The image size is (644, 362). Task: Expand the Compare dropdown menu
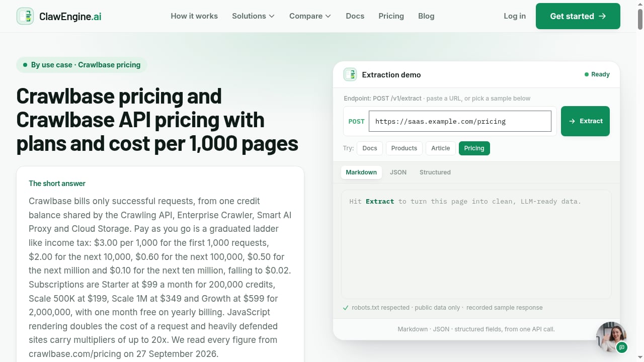pyautogui.click(x=310, y=16)
